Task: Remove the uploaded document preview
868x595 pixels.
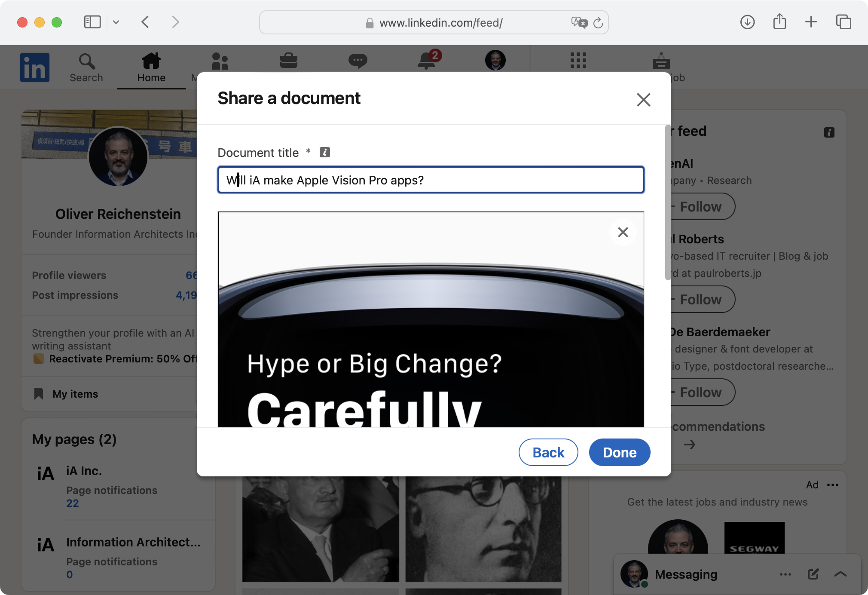Action: [x=623, y=232]
